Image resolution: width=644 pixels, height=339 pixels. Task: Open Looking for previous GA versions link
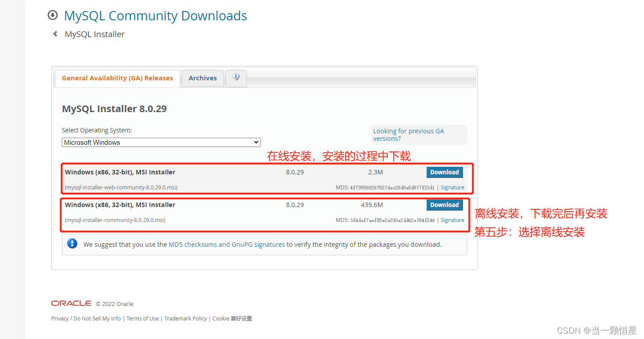coord(409,135)
